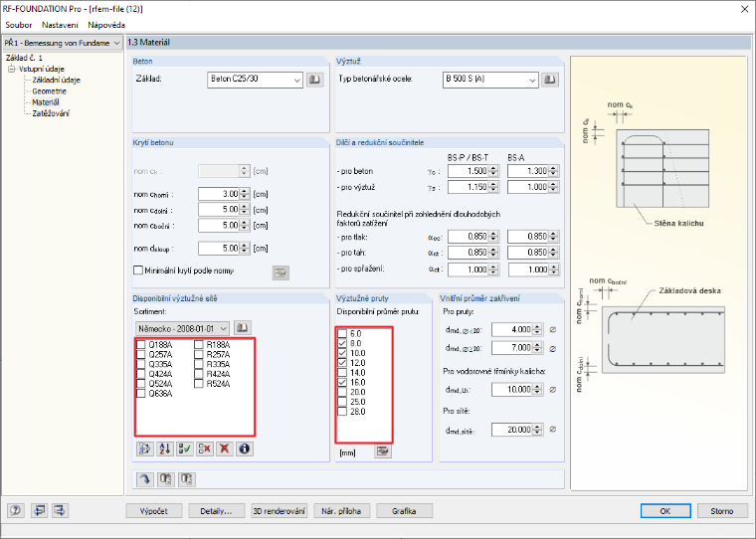756x539 pixels.
Task: Click the middle icon in bottom material panel
Action: pyautogui.click(x=166, y=479)
